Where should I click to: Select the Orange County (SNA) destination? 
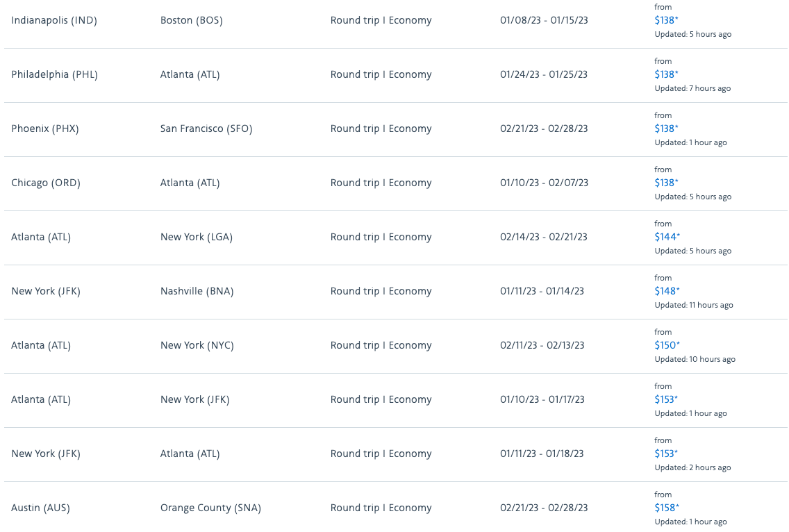(x=210, y=508)
